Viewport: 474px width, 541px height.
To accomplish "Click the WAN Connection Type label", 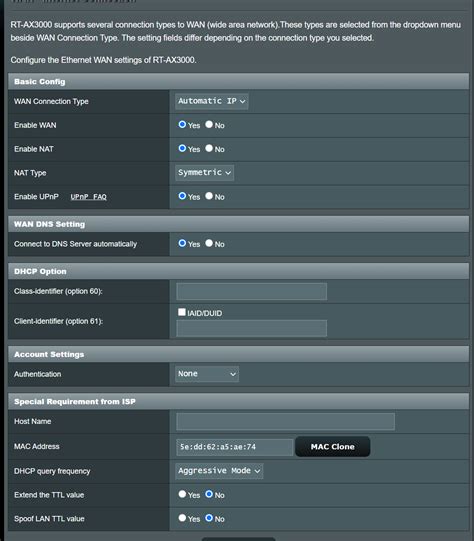I will tap(51, 101).
